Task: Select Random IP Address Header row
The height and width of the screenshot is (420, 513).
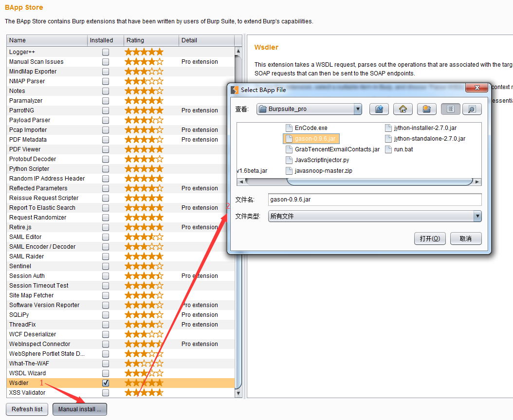Action: pyautogui.click(x=120, y=179)
